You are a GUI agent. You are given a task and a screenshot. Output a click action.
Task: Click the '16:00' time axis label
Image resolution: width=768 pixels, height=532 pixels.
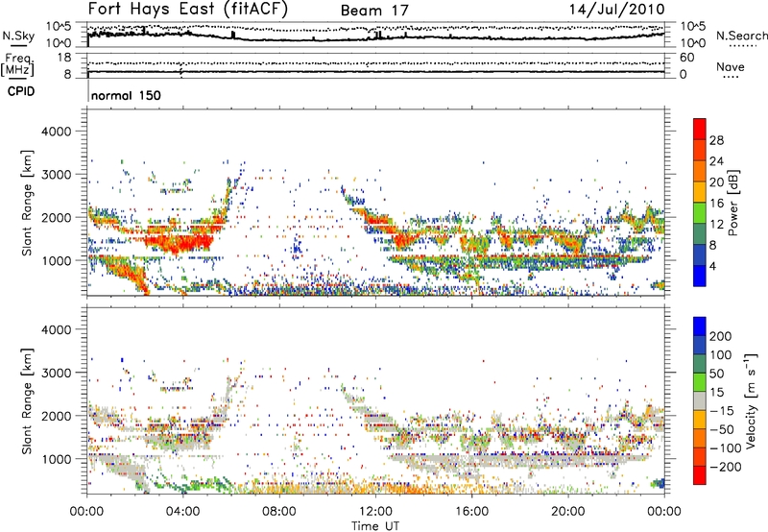(x=471, y=512)
